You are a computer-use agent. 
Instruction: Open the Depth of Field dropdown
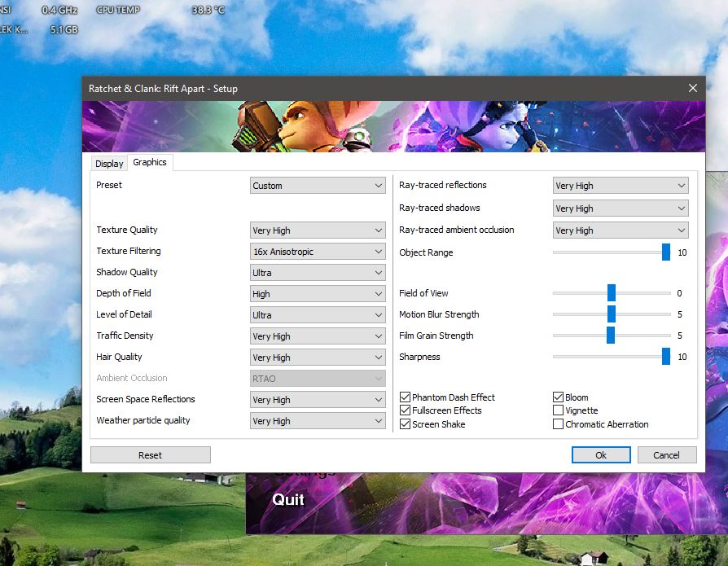318,294
